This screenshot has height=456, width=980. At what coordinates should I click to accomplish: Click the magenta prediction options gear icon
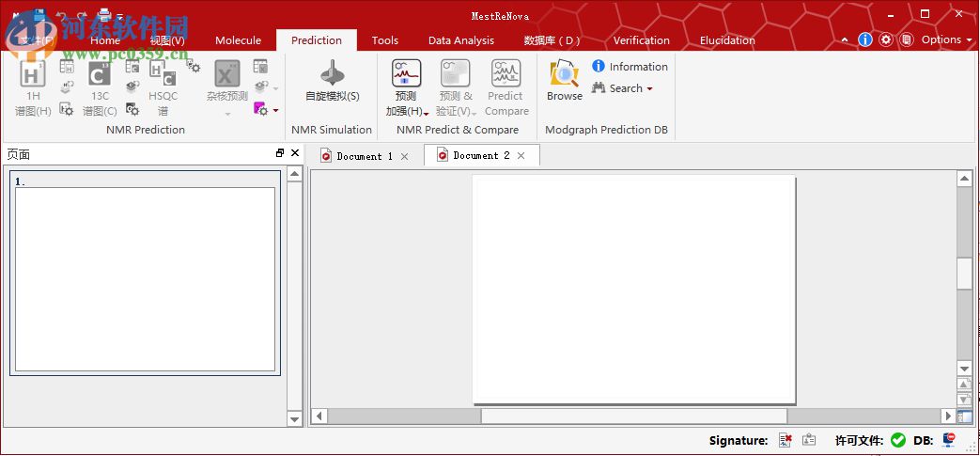point(261,109)
